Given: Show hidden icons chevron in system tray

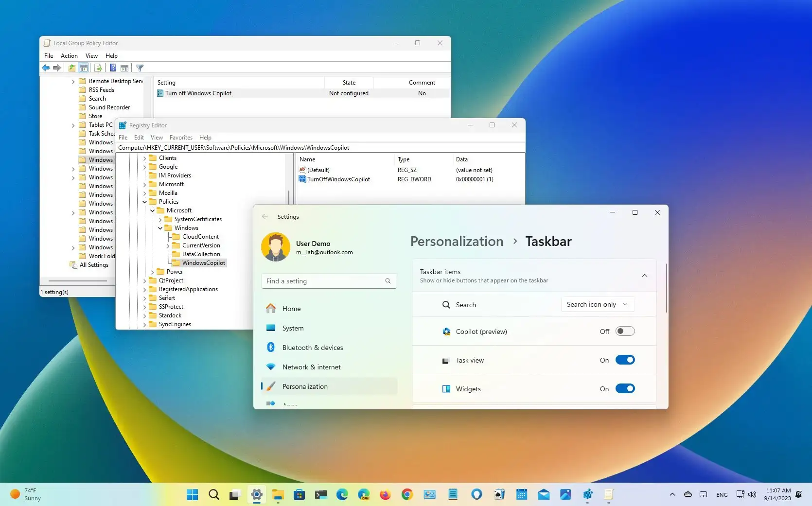Looking at the screenshot, I should pyautogui.click(x=672, y=494).
